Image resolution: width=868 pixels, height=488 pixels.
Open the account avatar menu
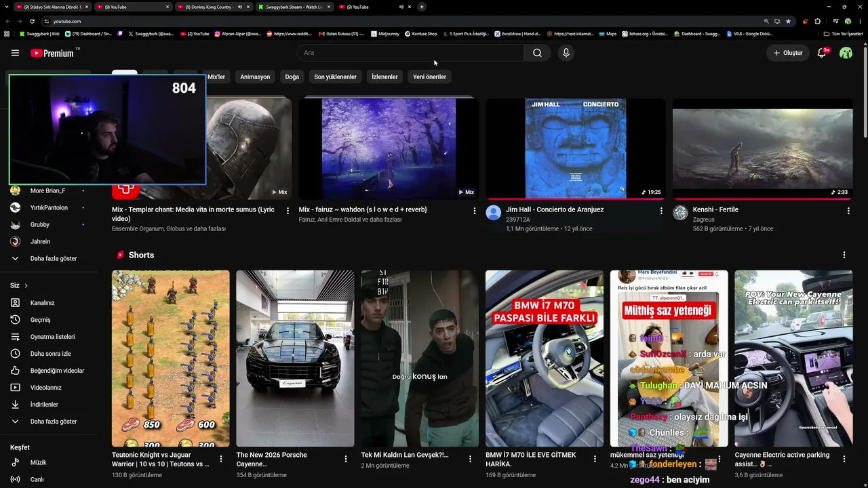(846, 53)
